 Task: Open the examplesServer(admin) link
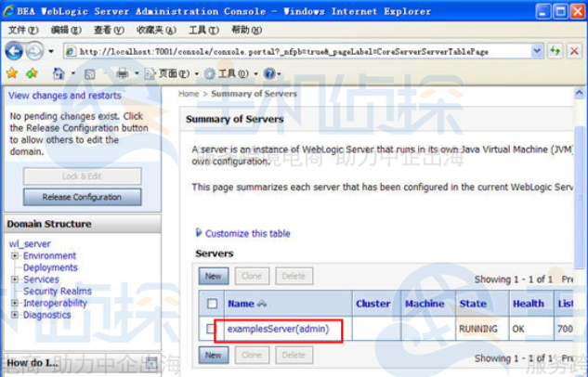click(x=278, y=329)
